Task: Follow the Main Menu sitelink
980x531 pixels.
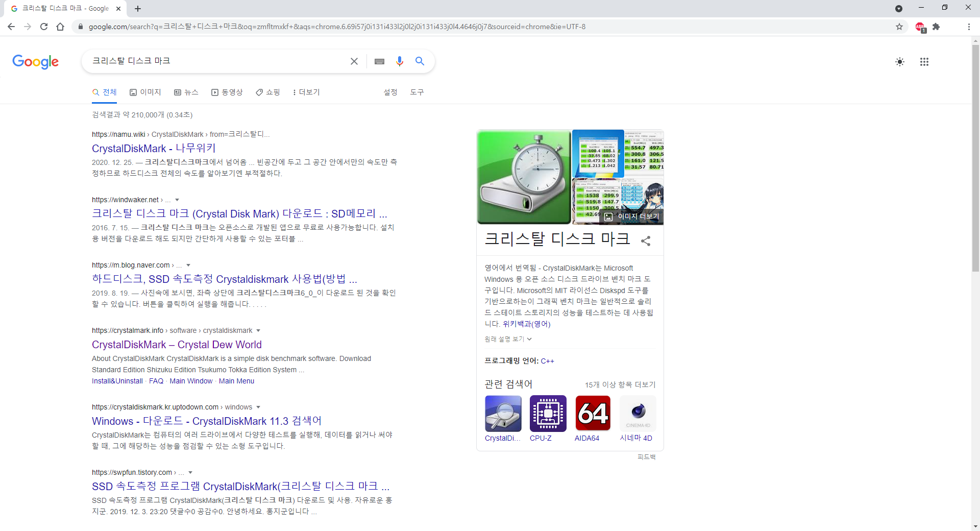Action: point(236,381)
